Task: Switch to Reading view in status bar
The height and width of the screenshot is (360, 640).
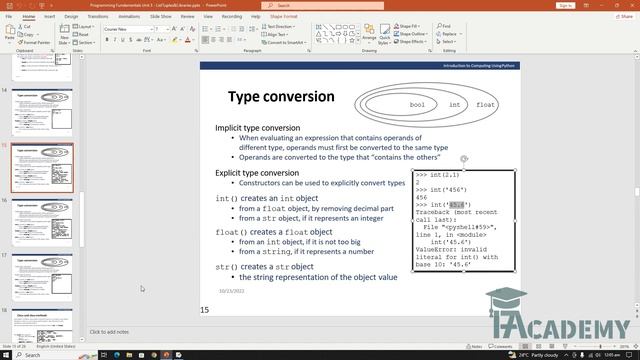Action: point(552,347)
